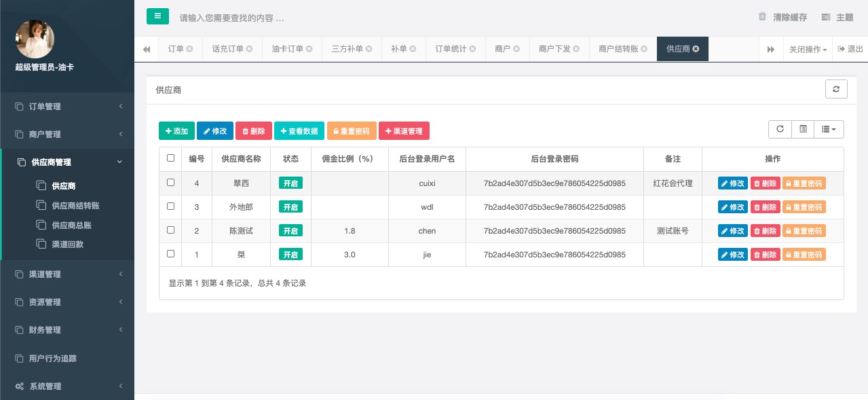Open the 关闭操作 dropdown

[x=807, y=49]
